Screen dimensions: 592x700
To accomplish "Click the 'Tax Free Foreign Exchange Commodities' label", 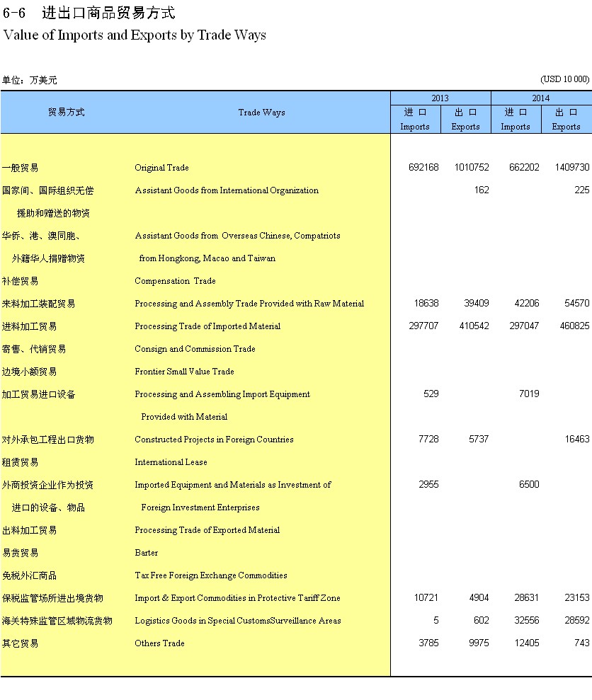I will (x=211, y=575).
